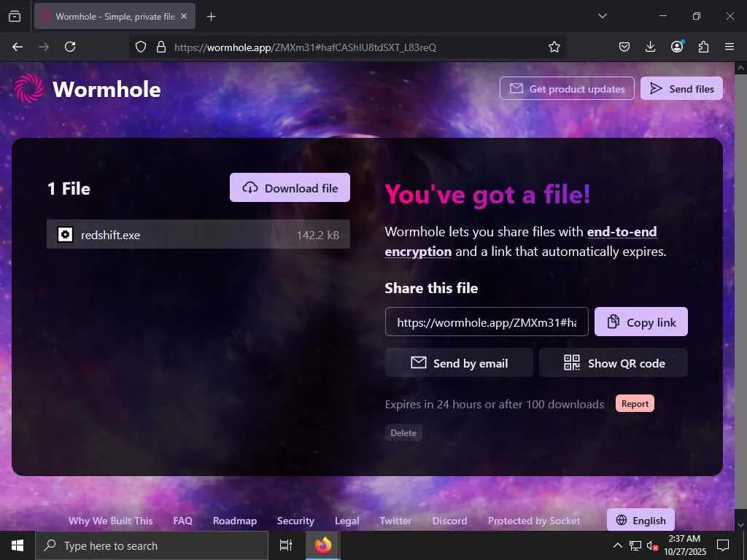
Task: Open the Windows Start menu
Action: coord(18,545)
